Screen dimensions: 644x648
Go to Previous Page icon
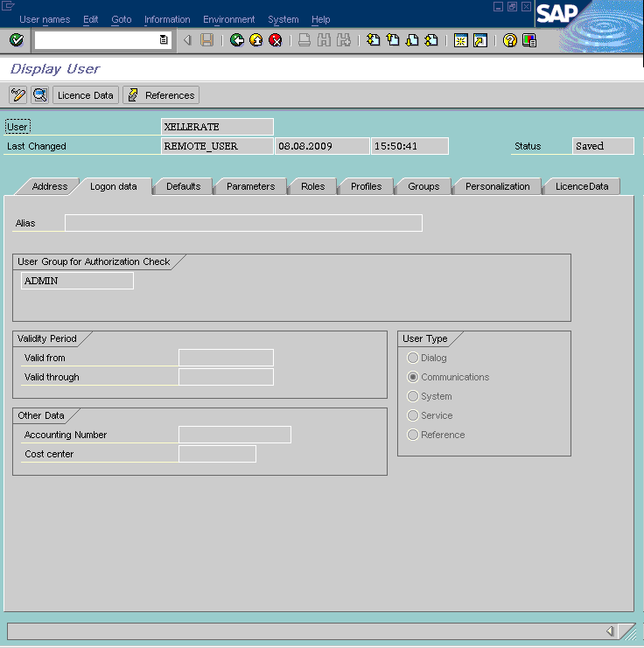coord(393,40)
